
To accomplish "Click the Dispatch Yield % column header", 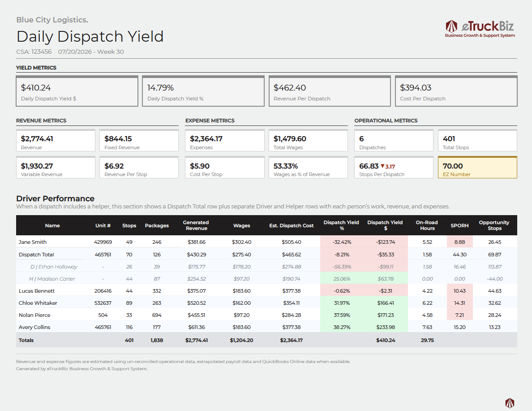I will click(x=341, y=225).
